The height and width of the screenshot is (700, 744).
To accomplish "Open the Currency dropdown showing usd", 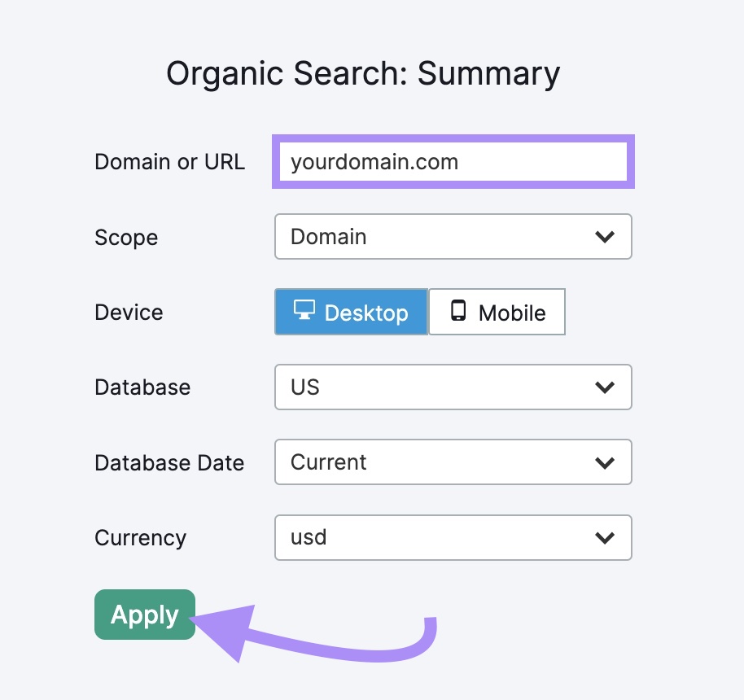I will click(x=453, y=538).
